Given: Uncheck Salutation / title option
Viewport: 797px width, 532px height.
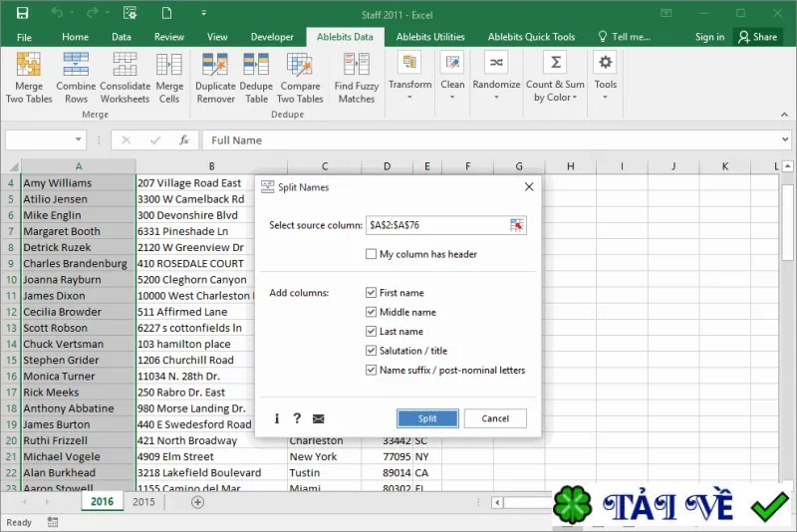Looking at the screenshot, I should pyautogui.click(x=371, y=351).
